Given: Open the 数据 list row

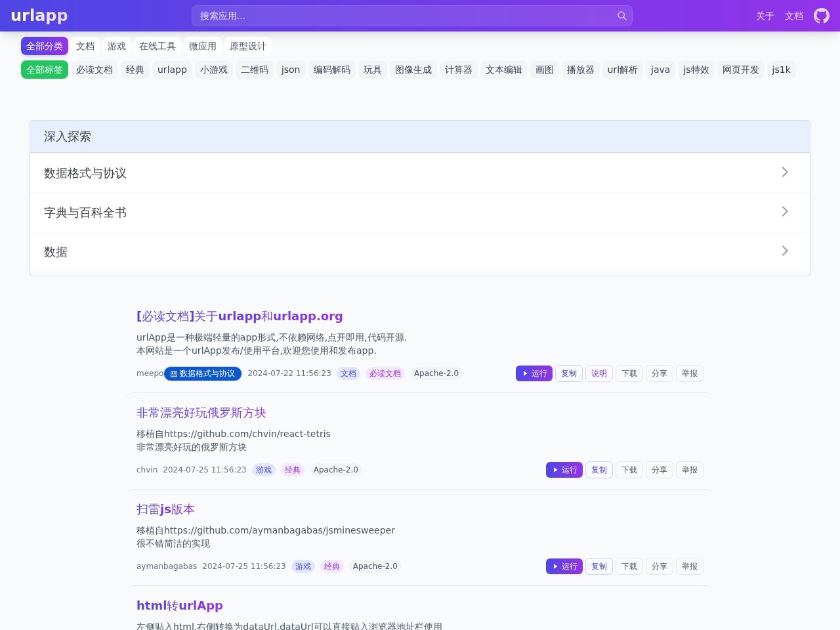Looking at the screenshot, I should click(420, 252).
